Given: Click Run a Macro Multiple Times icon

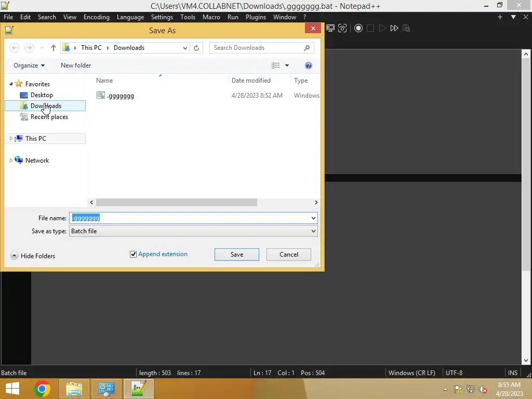Looking at the screenshot, I should click(x=394, y=28).
